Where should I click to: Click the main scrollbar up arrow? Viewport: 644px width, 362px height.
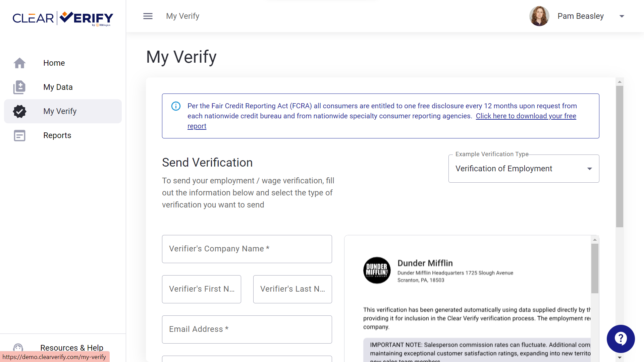click(x=620, y=82)
